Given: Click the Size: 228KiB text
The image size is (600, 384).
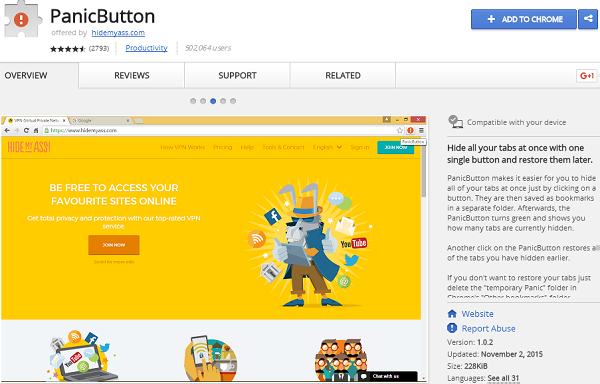Looking at the screenshot, I should point(467,366).
